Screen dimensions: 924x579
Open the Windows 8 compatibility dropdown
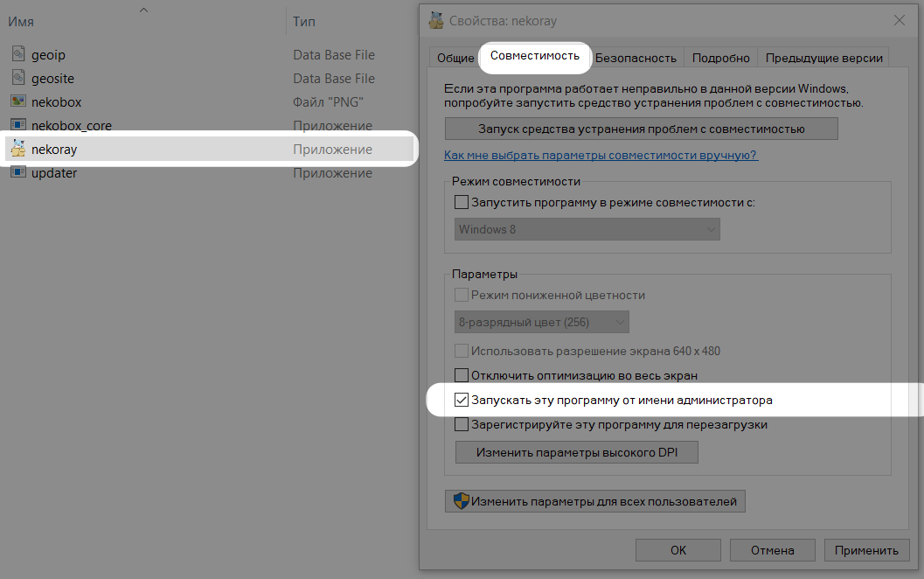point(587,229)
